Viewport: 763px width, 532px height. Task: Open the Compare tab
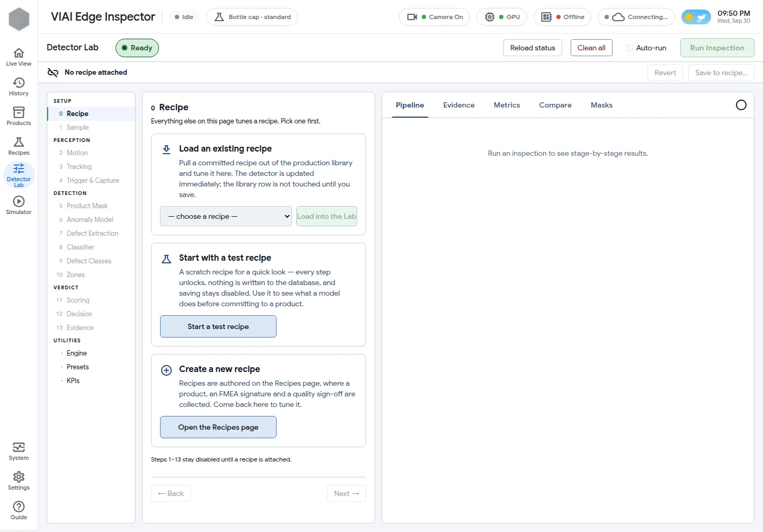point(555,105)
